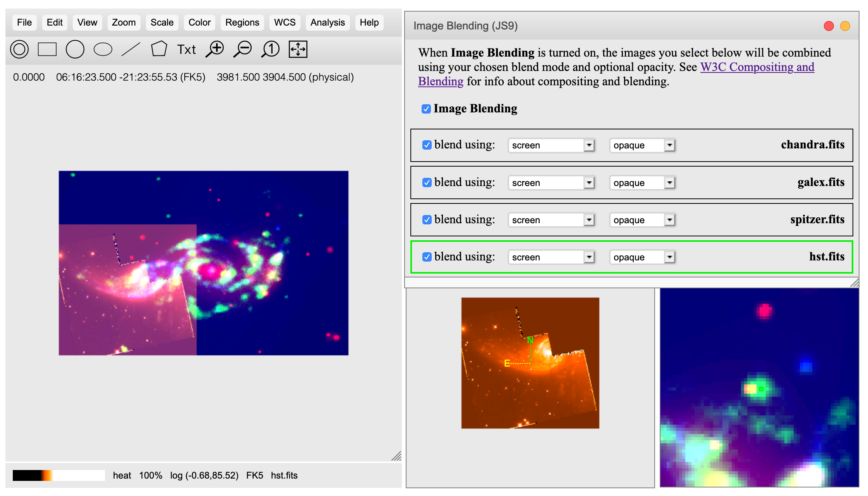Image resolution: width=868 pixels, height=496 pixels.
Task: Open the Analysis menu
Action: coord(327,21)
